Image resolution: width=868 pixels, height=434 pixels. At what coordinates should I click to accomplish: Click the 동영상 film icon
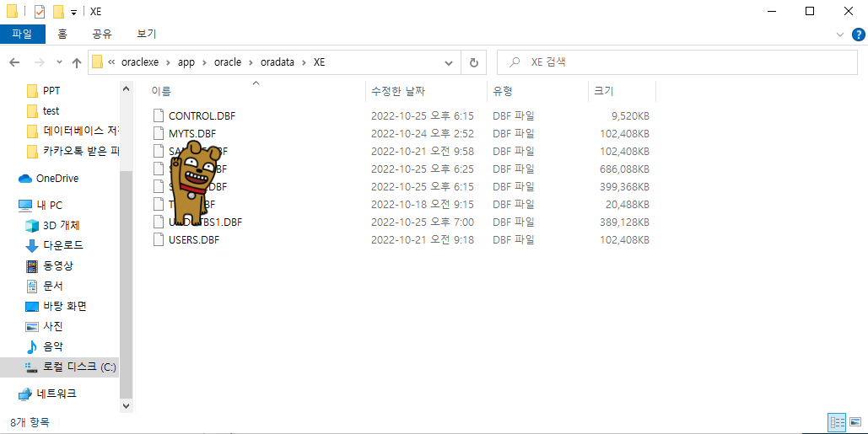click(x=32, y=266)
